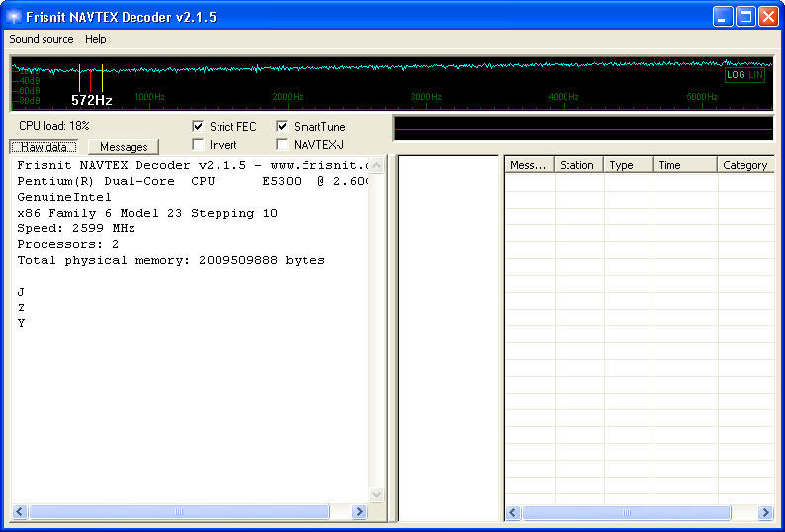Switch spectrum scale to LOG
The image size is (785, 532).
point(736,74)
